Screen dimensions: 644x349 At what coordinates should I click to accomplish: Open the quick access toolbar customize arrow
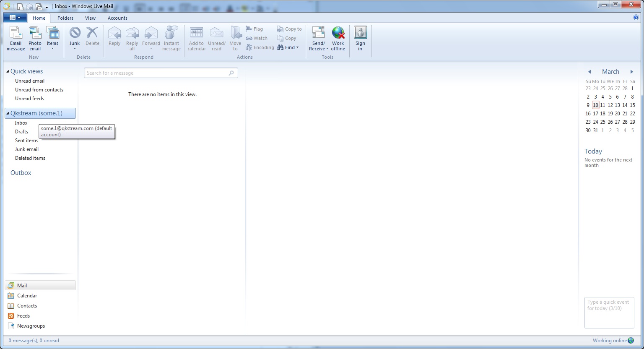(x=47, y=7)
